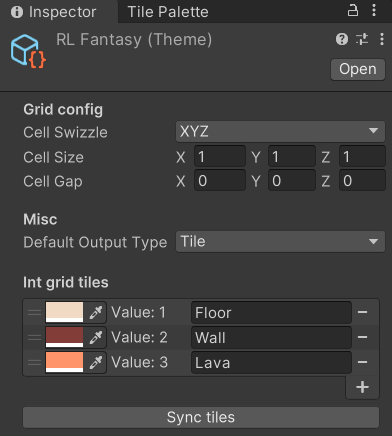
Task: Click the Cell Size label
Action: click(x=53, y=157)
